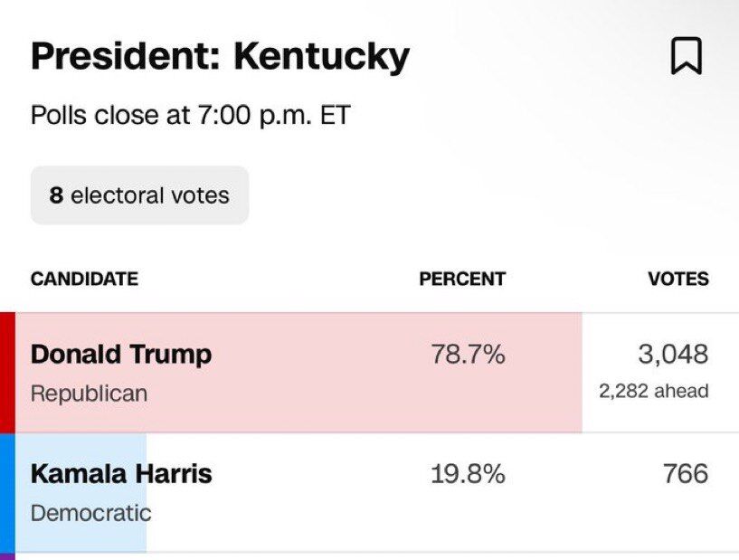Click the red Republican color stripe
Viewport: 739px width, 560px height.
[x=7, y=373]
